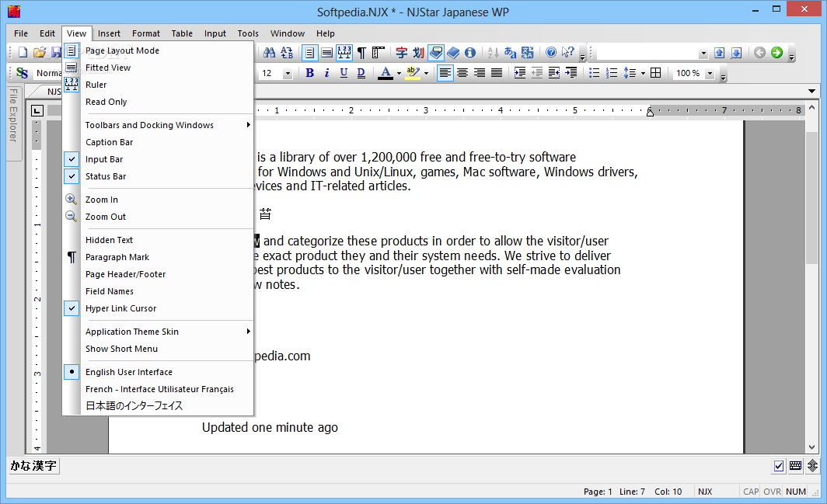The image size is (827, 504).
Task: Click the blue up-arrow toolbar icon
Action: coord(720,52)
